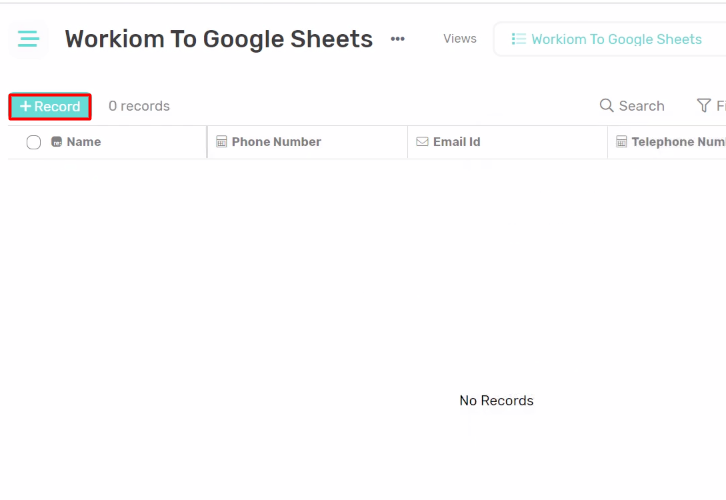Viewport: 726px width, 500px height.
Task: Click the Views label
Action: point(460,39)
